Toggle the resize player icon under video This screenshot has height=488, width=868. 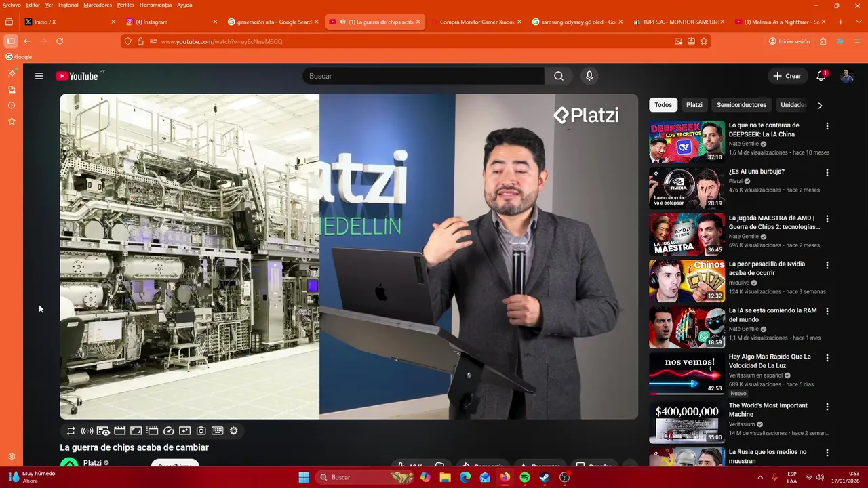(x=136, y=431)
